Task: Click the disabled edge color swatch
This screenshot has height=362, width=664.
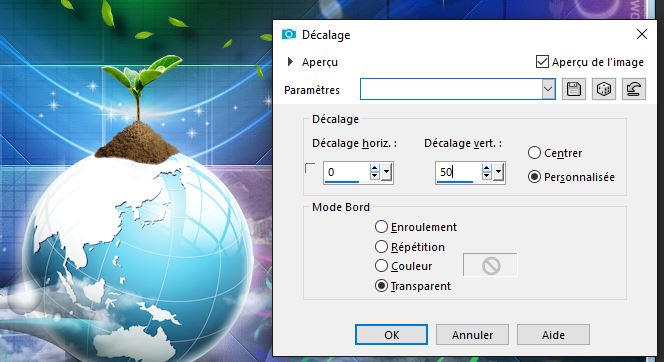Action: coord(490,265)
